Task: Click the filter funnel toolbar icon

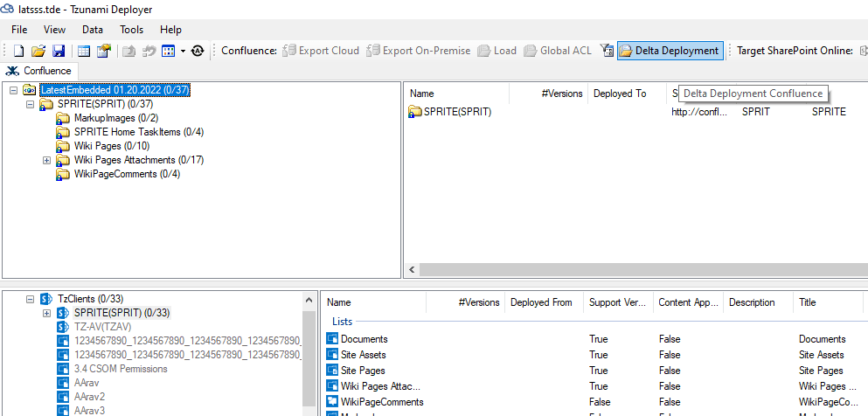Action: click(608, 51)
